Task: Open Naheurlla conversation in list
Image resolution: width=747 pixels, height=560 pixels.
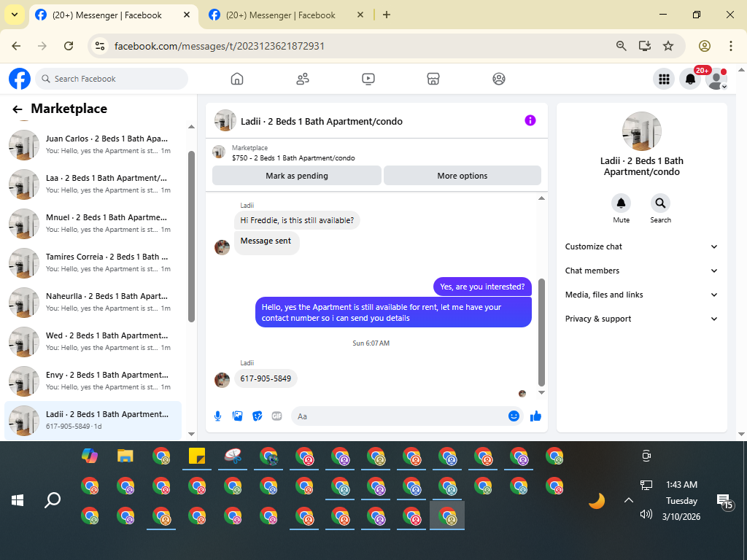Action: click(x=93, y=303)
